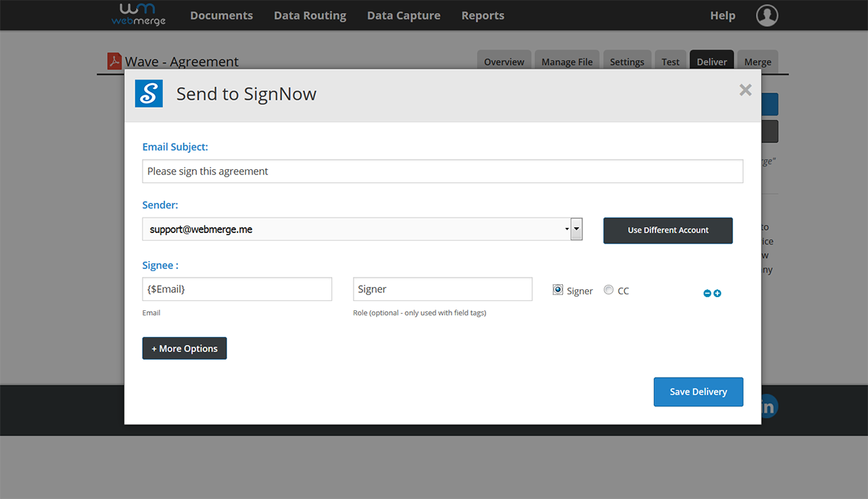Open the Data Routing menu
This screenshot has width=868, height=499.
[310, 15]
